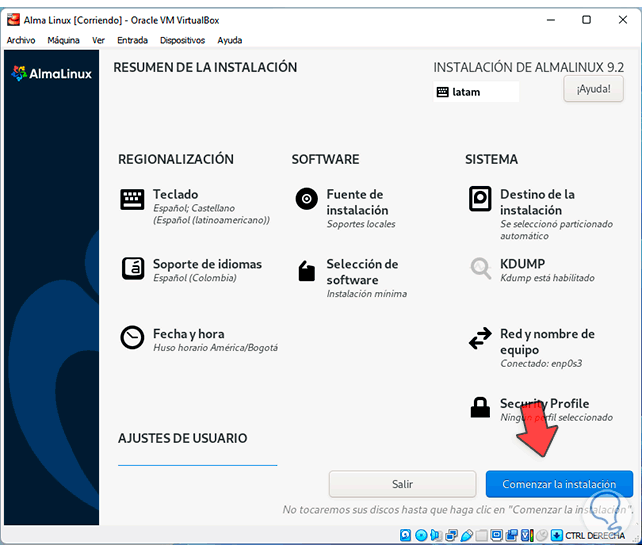Click Comenzar la instalación button

(x=559, y=484)
